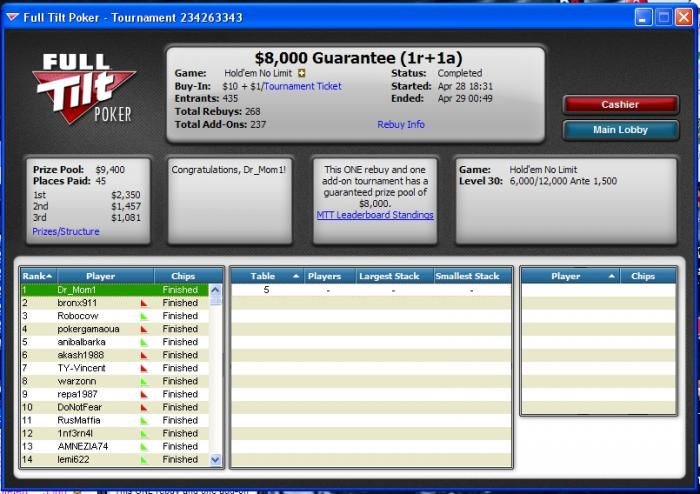Click the red flag icon beside repa1987

pyautogui.click(x=144, y=394)
